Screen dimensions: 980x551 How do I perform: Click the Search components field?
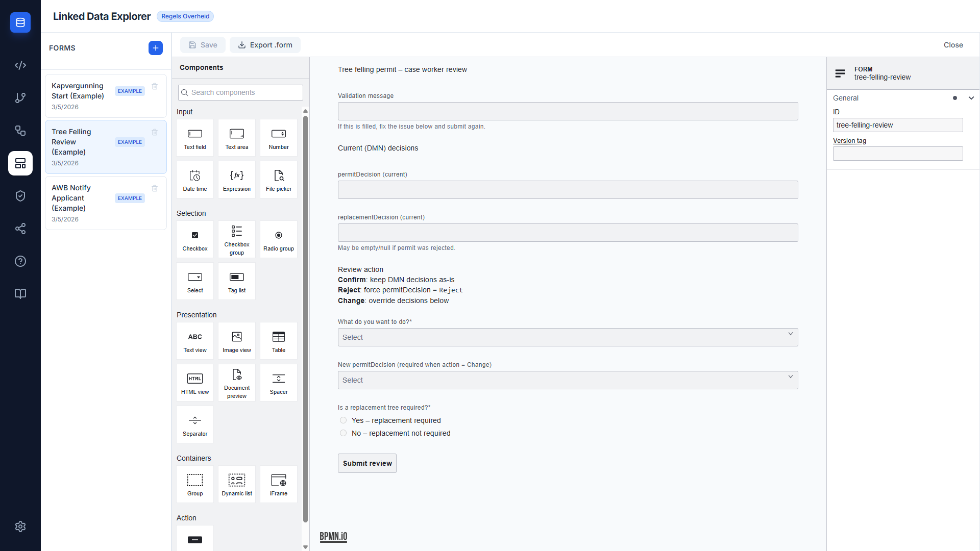point(240,92)
